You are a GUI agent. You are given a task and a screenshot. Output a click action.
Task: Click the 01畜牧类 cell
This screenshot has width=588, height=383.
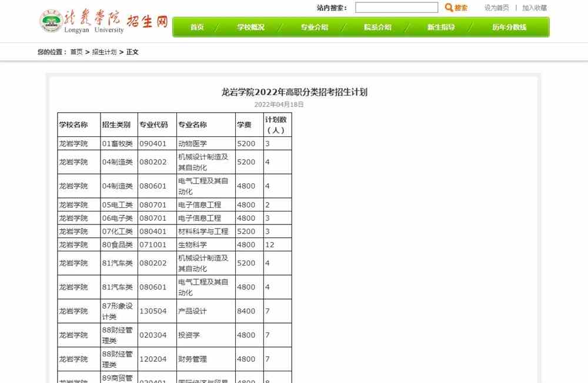click(118, 143)
